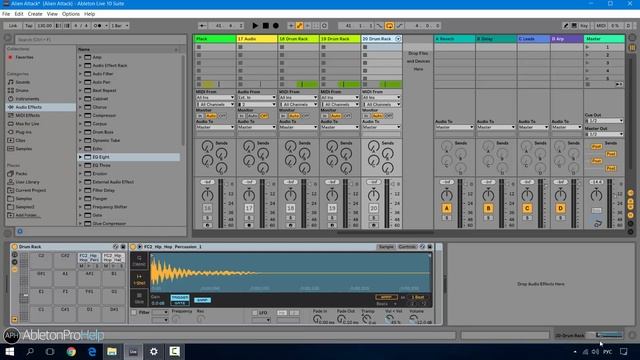Screen dimensions: 640x360
Task: Open the Help menu
Action: tap(89, 14)
